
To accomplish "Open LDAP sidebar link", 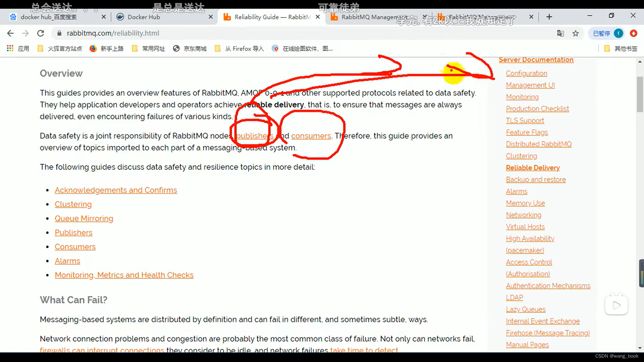I will click(515, 298).
